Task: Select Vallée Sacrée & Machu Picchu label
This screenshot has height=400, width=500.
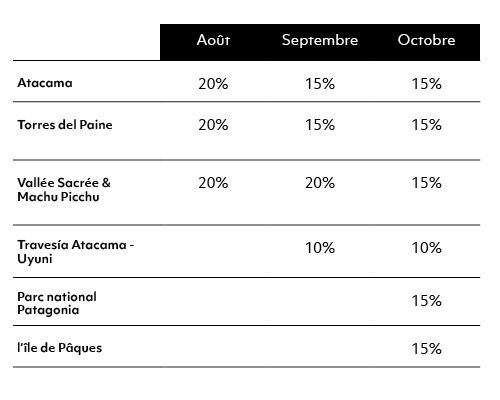Action: point(64,190)
